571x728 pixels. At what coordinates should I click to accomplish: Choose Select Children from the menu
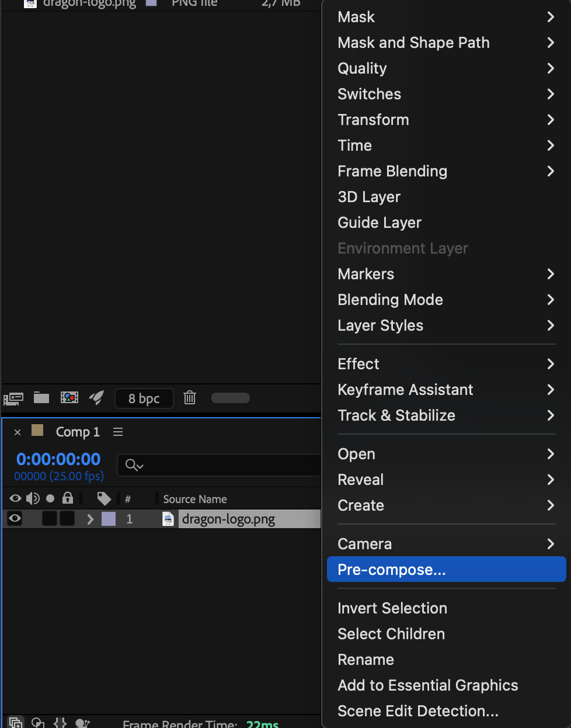[446, 634]
